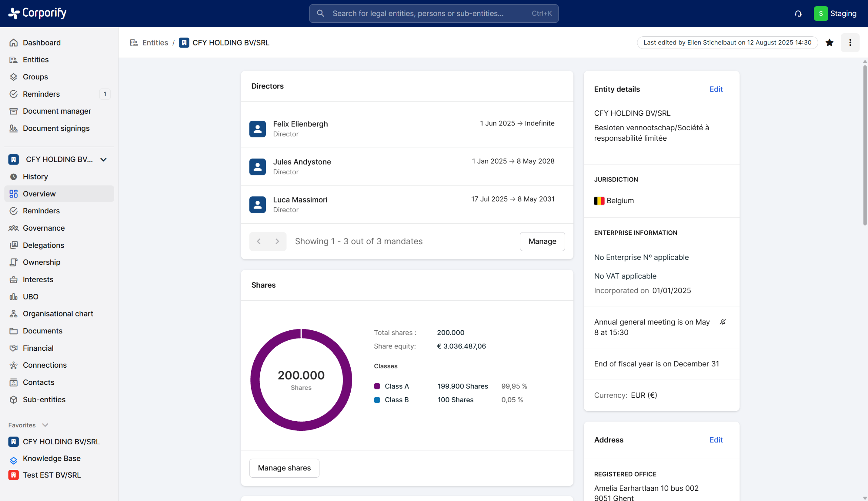Click Edit link in Entity details
This screenshot has width=868, height=501.
[x=716, y=89]
